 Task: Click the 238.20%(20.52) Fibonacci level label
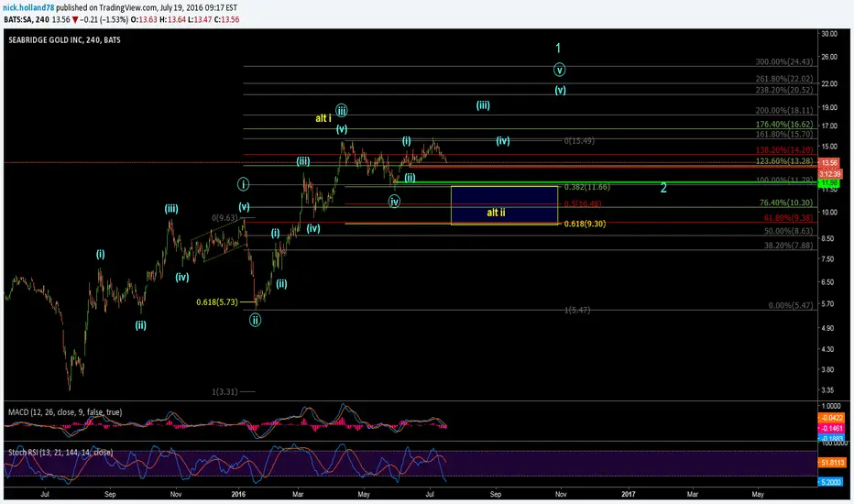(x=783, y=91)
